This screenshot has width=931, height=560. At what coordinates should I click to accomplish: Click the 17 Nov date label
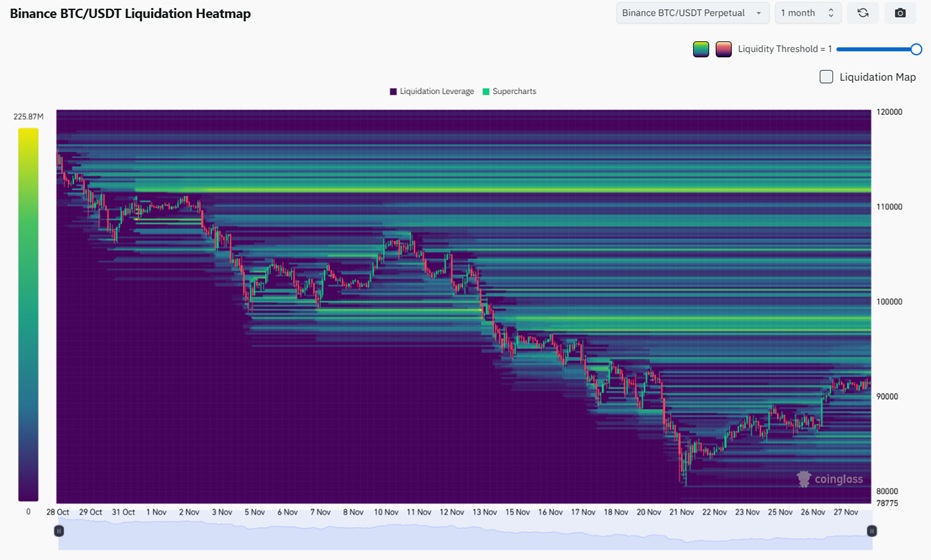pos(583,512)
